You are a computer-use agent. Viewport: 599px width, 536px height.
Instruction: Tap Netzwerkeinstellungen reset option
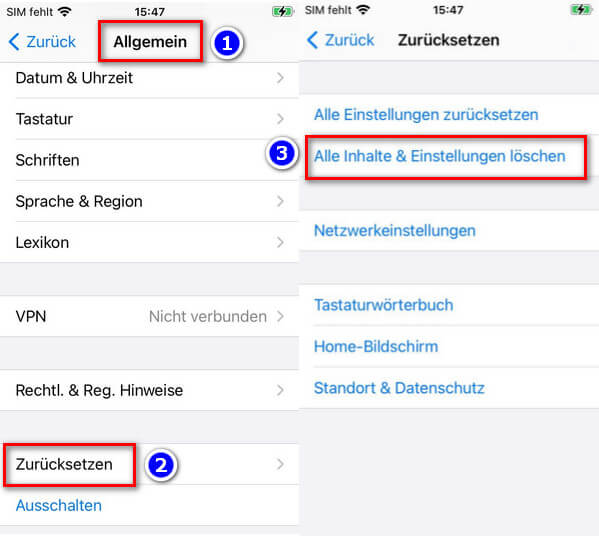pos(395,230)
